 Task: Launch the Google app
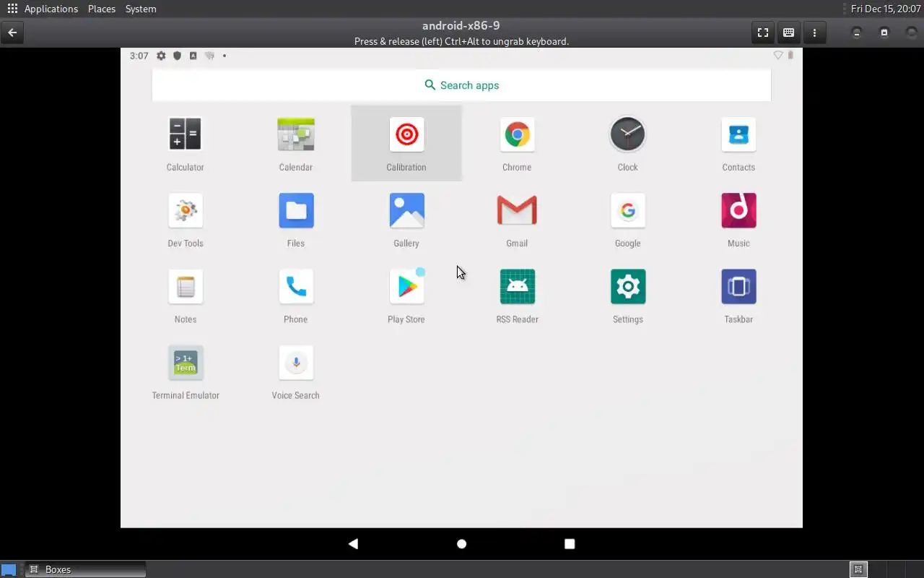tap(627, 220)
